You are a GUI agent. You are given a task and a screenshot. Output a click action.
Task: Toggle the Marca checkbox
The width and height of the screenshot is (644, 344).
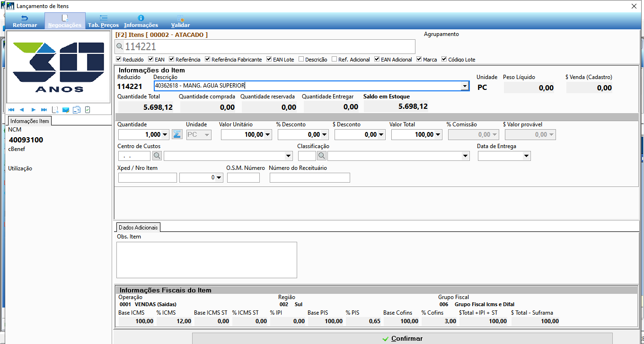(419, 60)
